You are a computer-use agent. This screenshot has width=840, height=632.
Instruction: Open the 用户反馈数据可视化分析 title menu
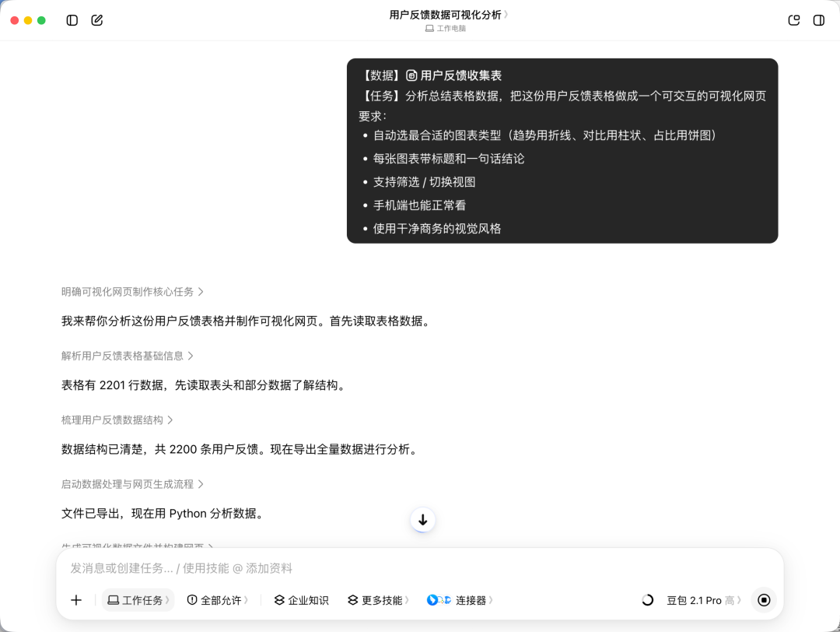(x=449, y=15)
